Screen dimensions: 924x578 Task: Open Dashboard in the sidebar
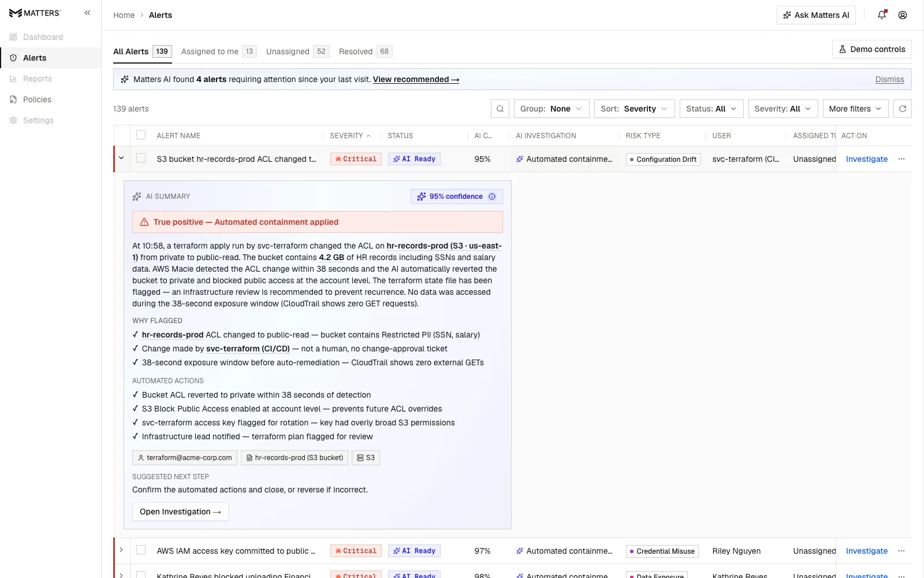point(51,37)
